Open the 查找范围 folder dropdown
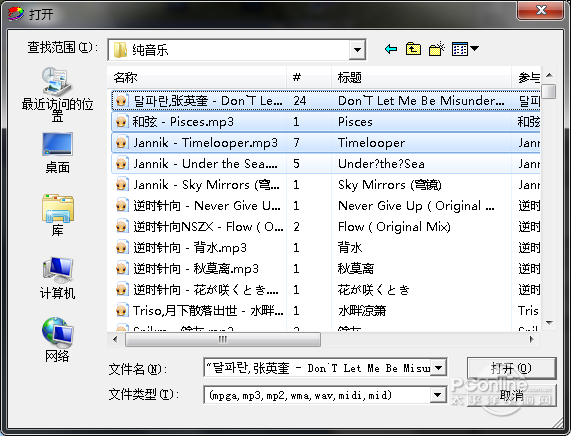Image resolution: width=571 pixels, height=436 pixels. point(357,50)
